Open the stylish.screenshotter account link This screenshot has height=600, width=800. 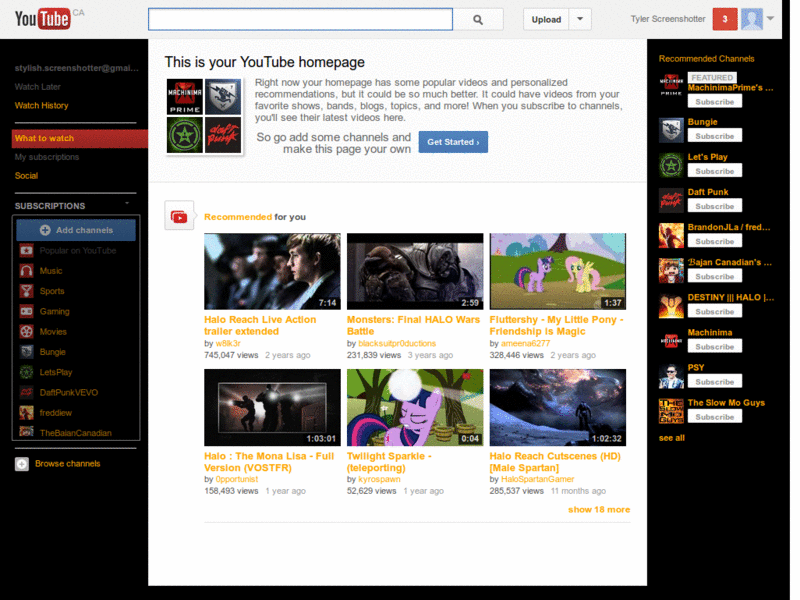[x=77, y=68]
